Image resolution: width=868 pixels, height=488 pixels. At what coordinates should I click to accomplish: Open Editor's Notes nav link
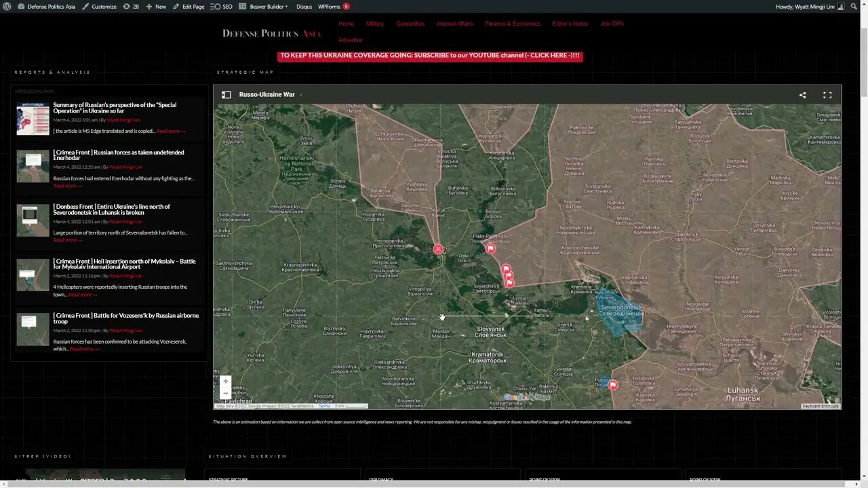coord(570,24)
